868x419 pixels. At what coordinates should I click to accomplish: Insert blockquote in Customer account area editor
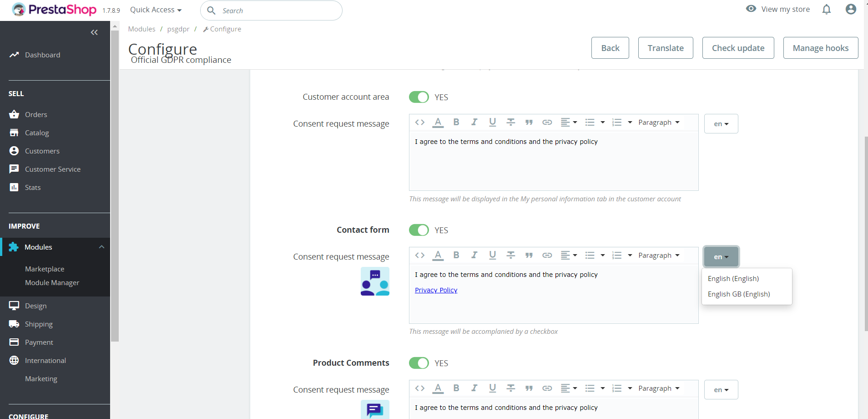(x=529, y=122)
